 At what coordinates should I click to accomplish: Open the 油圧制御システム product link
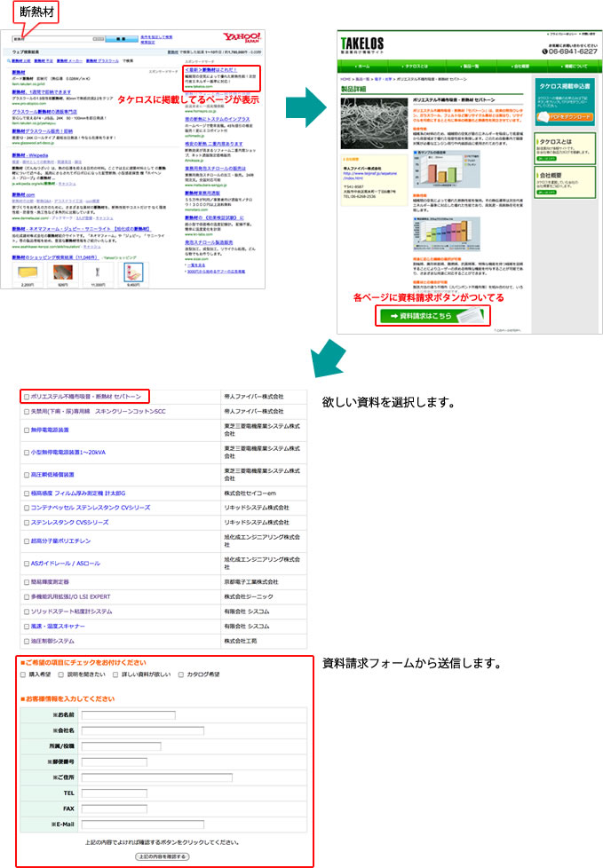[x=52, y=642]
